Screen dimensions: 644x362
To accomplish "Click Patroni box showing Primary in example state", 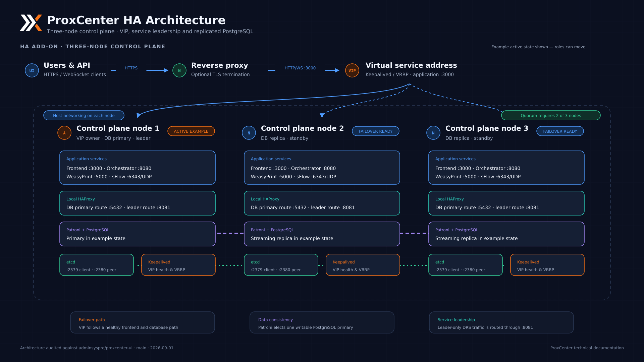I will click(x=138, y=234).
